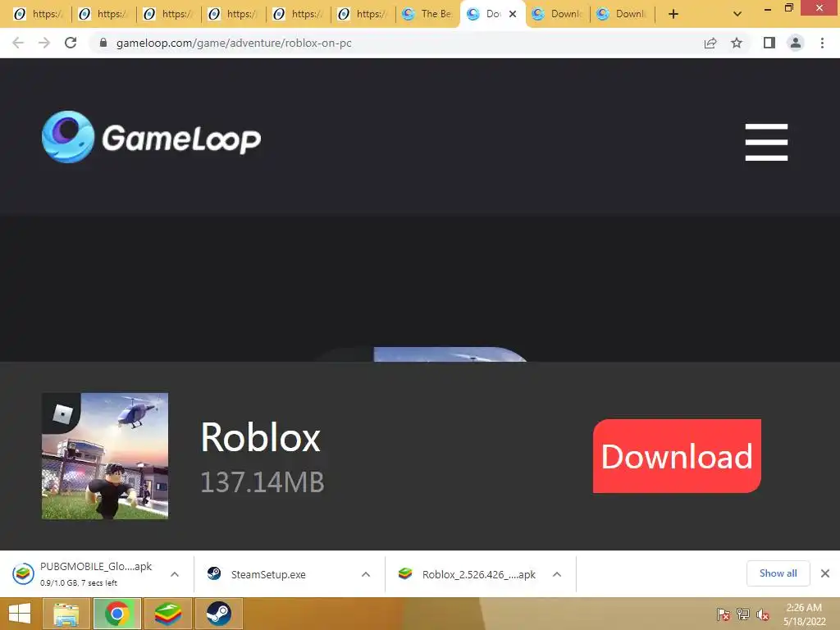
Task: Switch to the third https tab
Action: click(168, 14)
